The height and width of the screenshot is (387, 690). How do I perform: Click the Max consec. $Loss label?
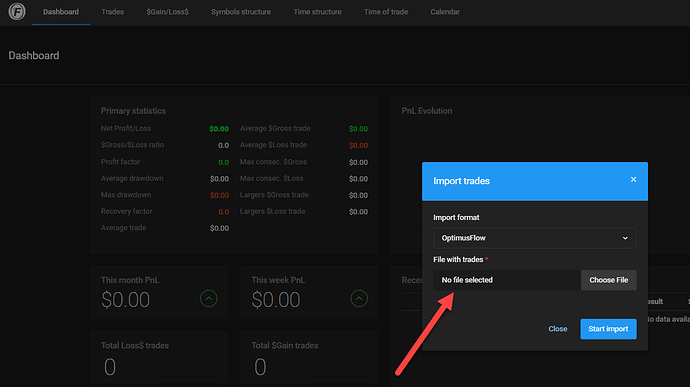click(x=272, y=178)
